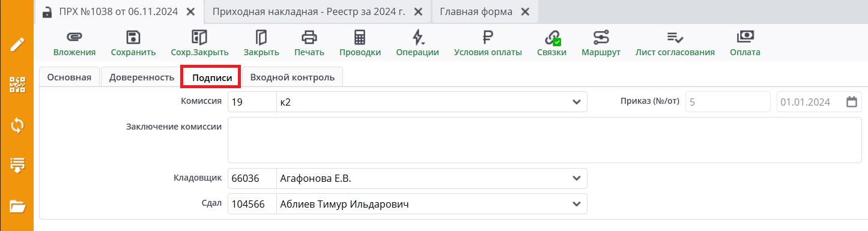This screenshot has height=231, width=868.
Task: Click the Сдал name Аблиев Тимур Ильдарович
Action: click(x=422, y=205)
